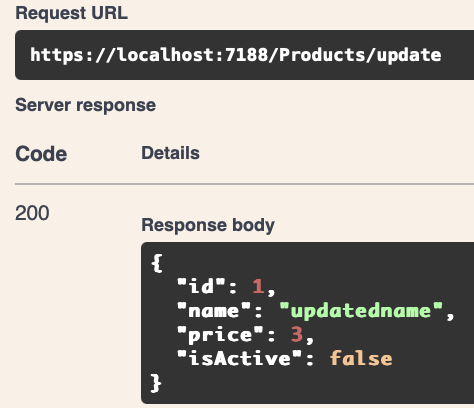Click the Server response heading

[x=85, y=105]
